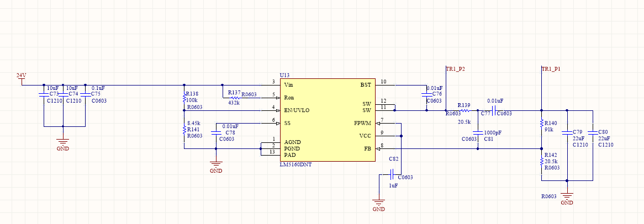Click the 1uF value text

393,186
